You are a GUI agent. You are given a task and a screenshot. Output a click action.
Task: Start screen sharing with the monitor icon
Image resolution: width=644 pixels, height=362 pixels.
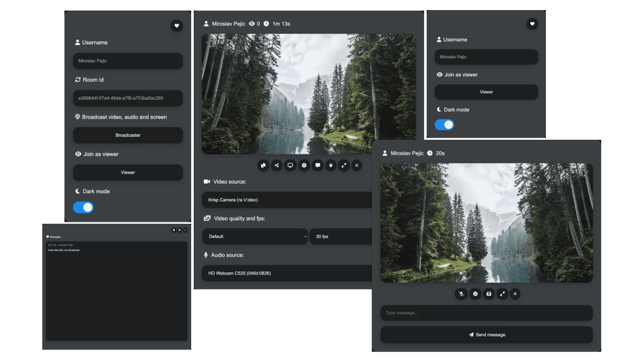(290, 165)
